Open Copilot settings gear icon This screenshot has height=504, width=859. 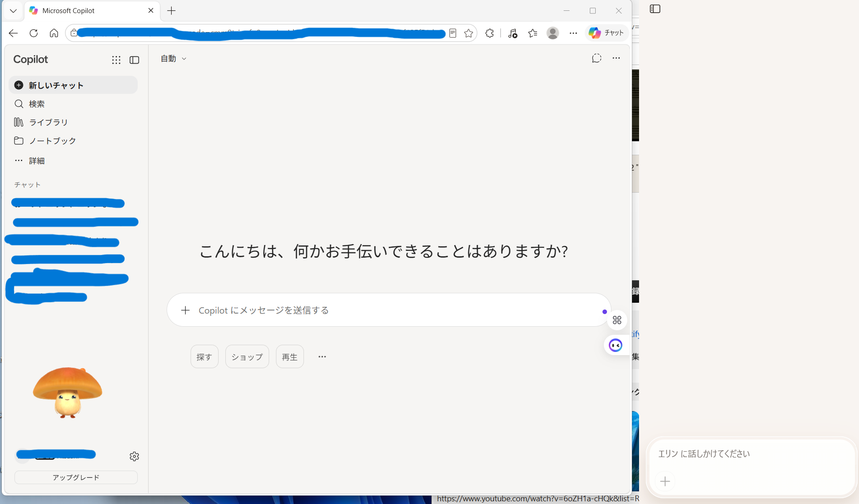pos(134,456)
